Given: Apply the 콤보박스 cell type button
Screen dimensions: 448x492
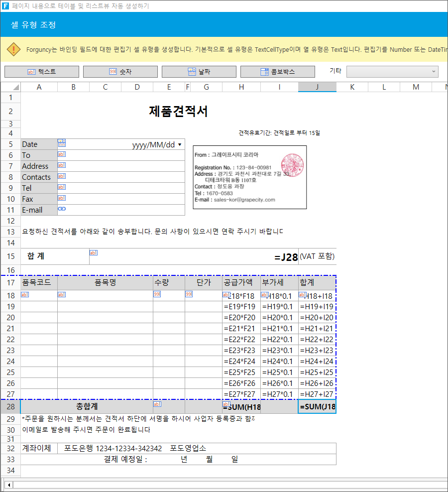Looking at the screenshot, I should [x=278, y=72].
